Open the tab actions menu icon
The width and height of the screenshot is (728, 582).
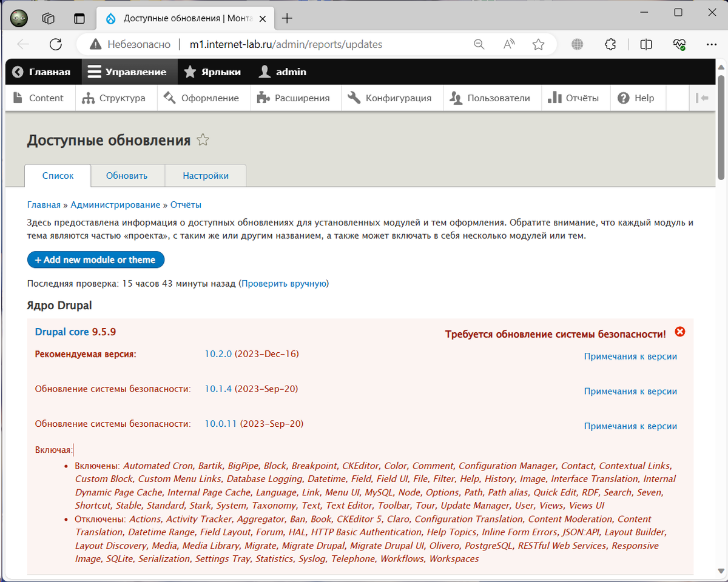point(79,18)
